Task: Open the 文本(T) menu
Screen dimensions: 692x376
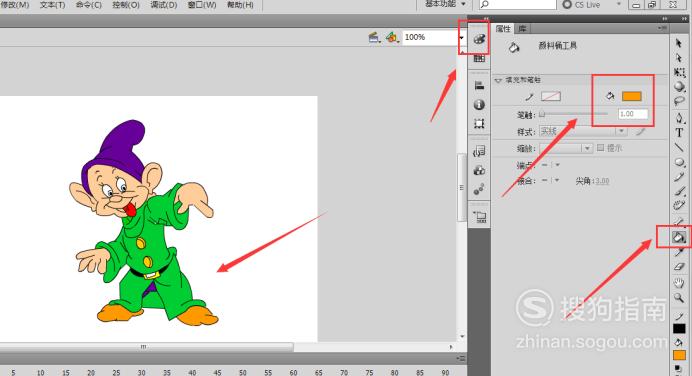Action: [53, 5]
